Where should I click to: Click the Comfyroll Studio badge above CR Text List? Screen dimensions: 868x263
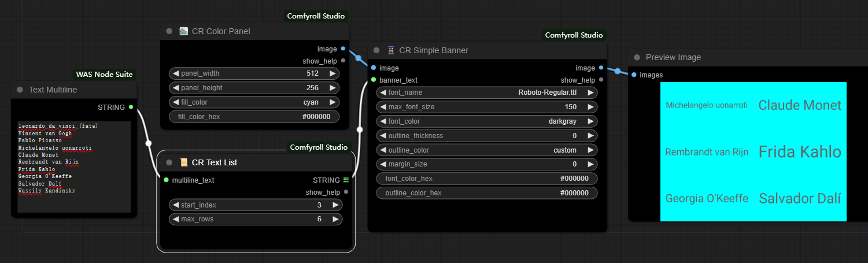[x=319, y=147]
